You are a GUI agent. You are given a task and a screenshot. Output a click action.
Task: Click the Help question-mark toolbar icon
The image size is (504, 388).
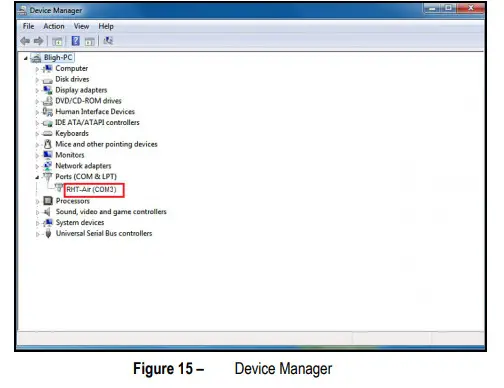(x=76, y=41)
